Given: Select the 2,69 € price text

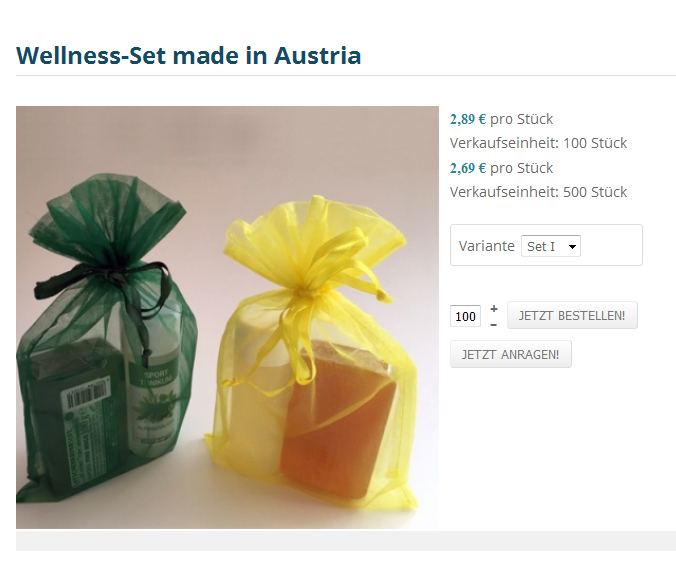Looking at the screenshot, I should 468,168.
